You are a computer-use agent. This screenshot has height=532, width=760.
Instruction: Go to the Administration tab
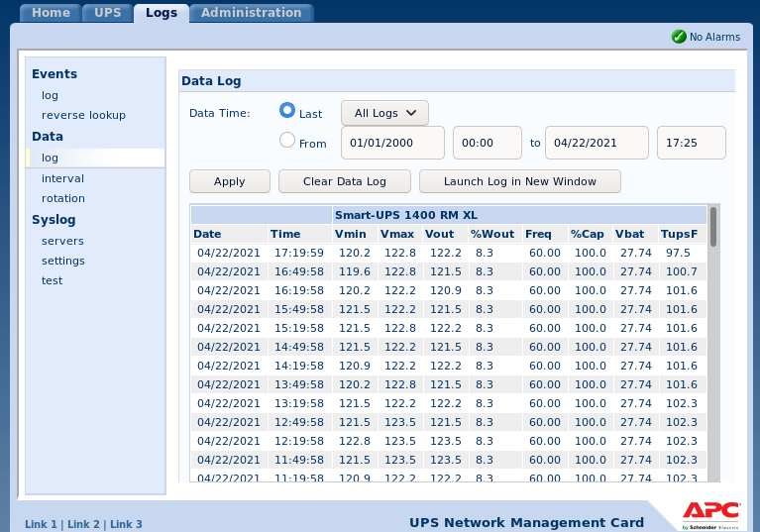click(251, 13)
